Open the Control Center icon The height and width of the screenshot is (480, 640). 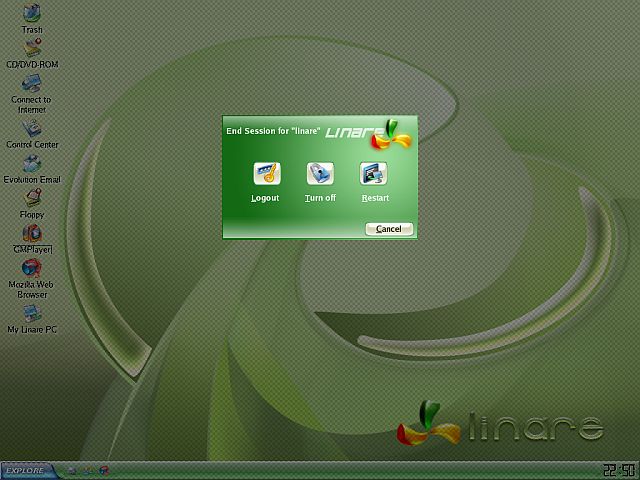[x=32, y=128]
